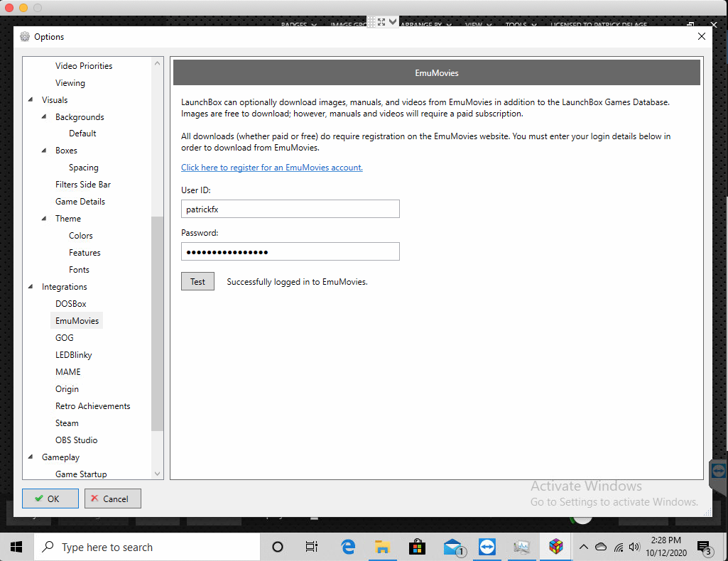The image size is (728, 561).
Task: Close the Options dialog with X
Action: [702, 36]
